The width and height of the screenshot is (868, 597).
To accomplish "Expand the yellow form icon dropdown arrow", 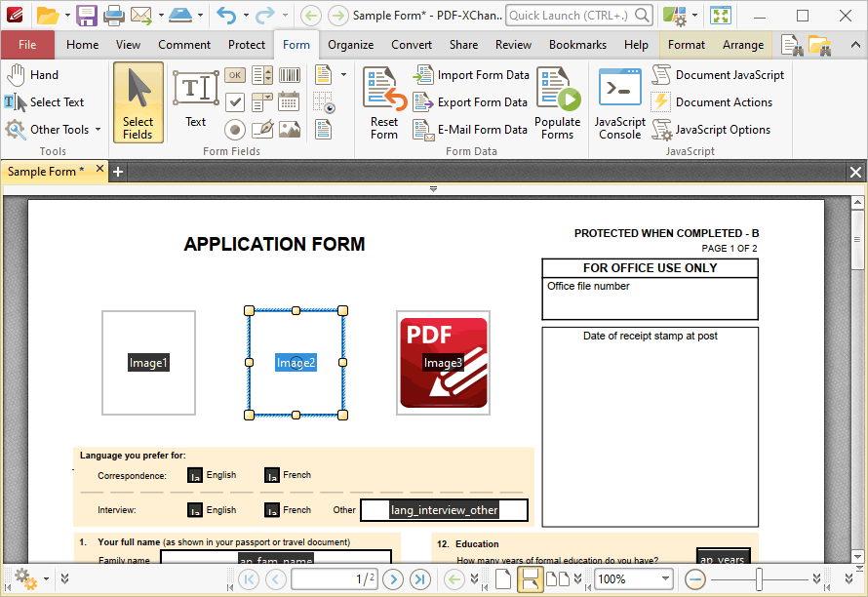I will coord(343,75).
